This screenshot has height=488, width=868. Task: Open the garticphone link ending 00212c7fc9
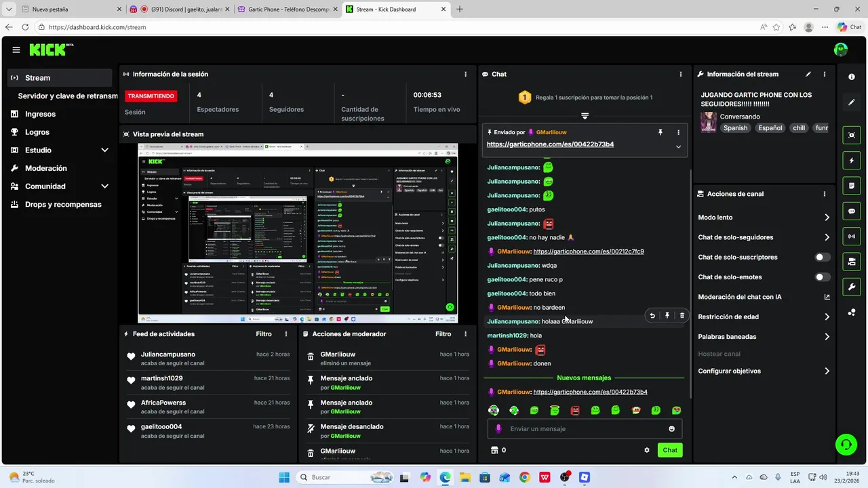[589, 251]
